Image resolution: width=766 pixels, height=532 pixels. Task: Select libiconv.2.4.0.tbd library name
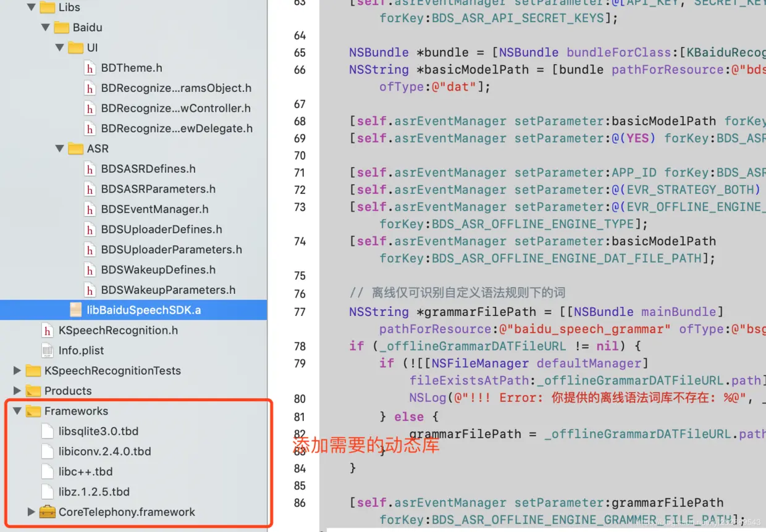pyautogui.click(x=105, y=452)
